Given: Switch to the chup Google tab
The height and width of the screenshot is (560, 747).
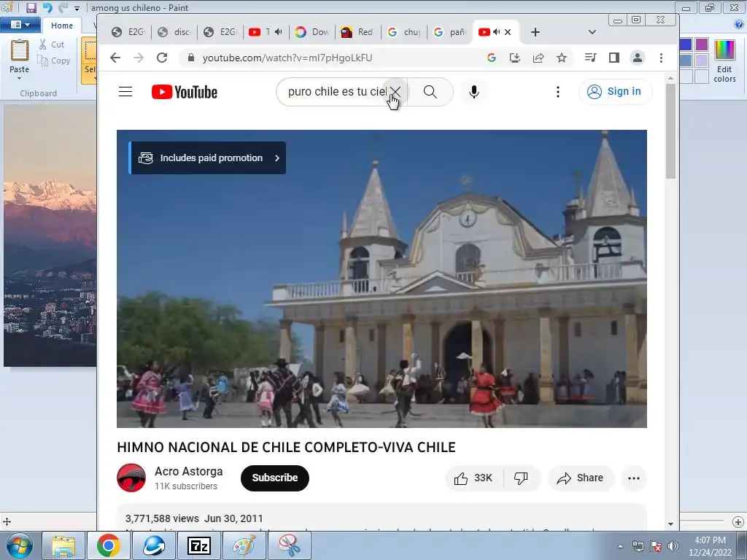Looking at the screenshot, I should 404,32.
